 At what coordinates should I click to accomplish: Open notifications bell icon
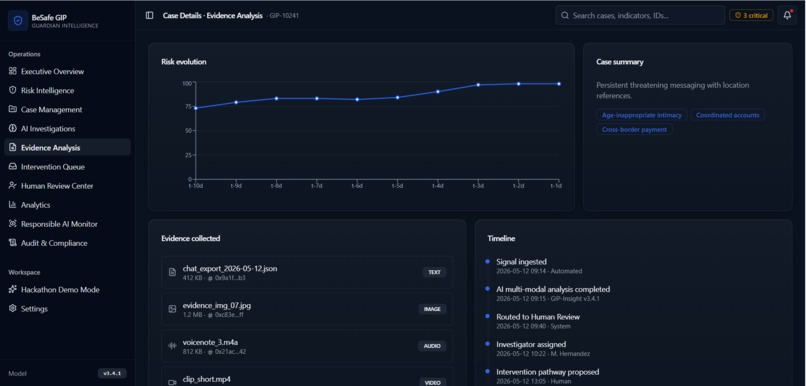click(x=787, y=15)
